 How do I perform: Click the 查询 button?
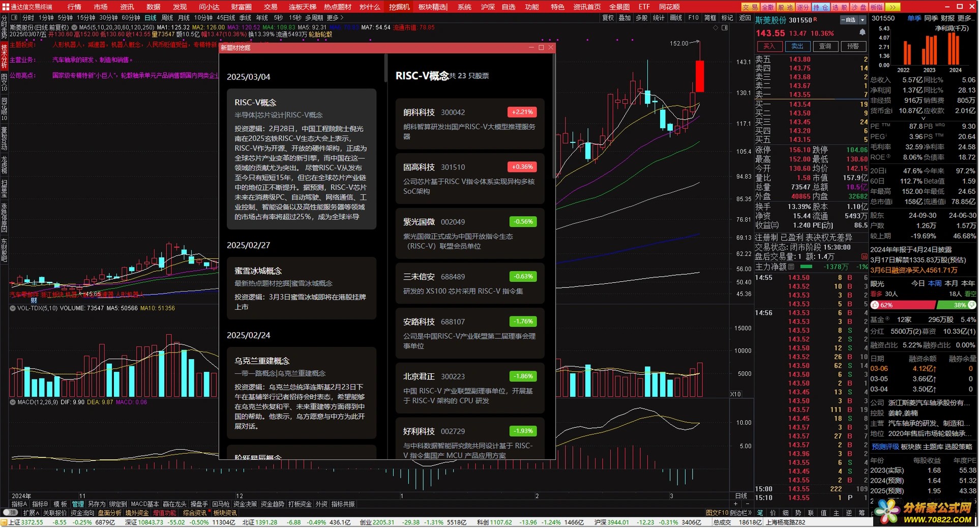pyautogui.click(x=825, y=46)
